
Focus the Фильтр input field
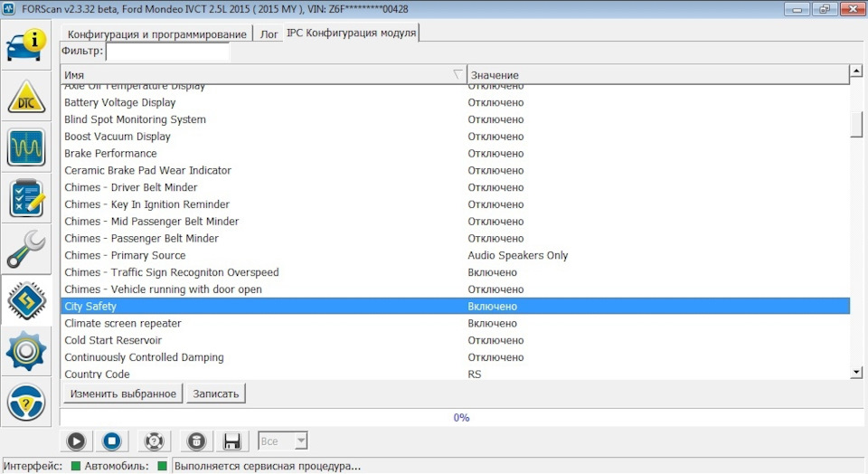point(167,51)
